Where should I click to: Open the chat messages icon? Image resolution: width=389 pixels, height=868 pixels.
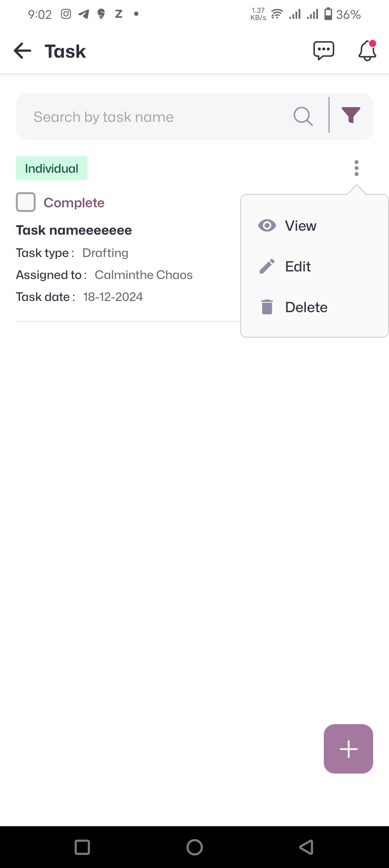[x=324, y=51]
